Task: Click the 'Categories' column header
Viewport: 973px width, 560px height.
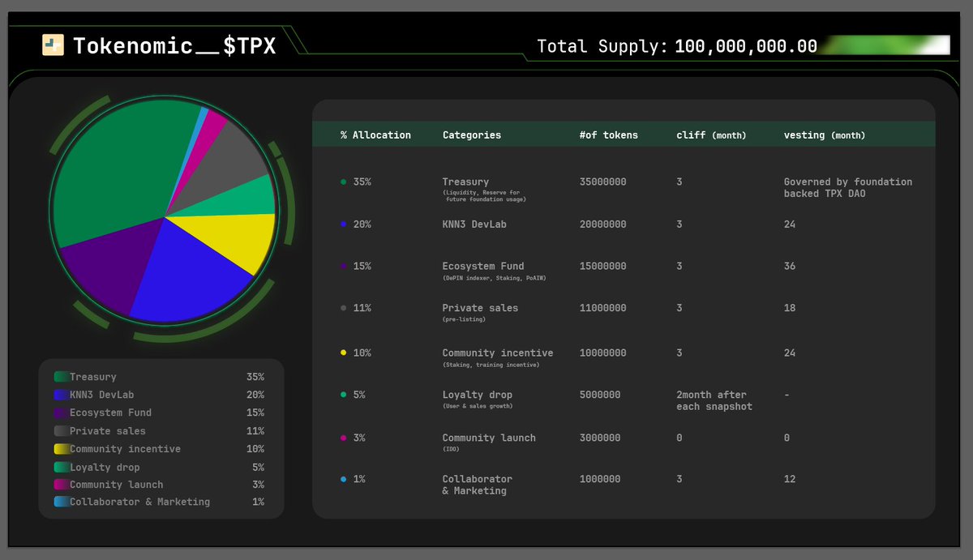Action: [472, 135]
